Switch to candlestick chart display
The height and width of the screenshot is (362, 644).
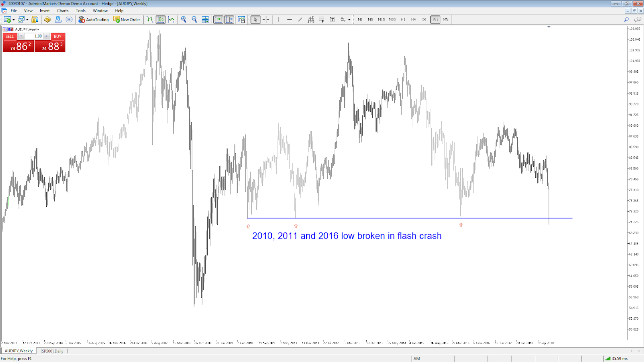(161, 19)
